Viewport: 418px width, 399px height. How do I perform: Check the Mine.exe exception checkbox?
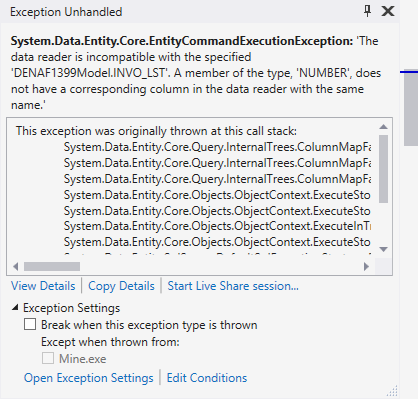[x=48, y=359]
